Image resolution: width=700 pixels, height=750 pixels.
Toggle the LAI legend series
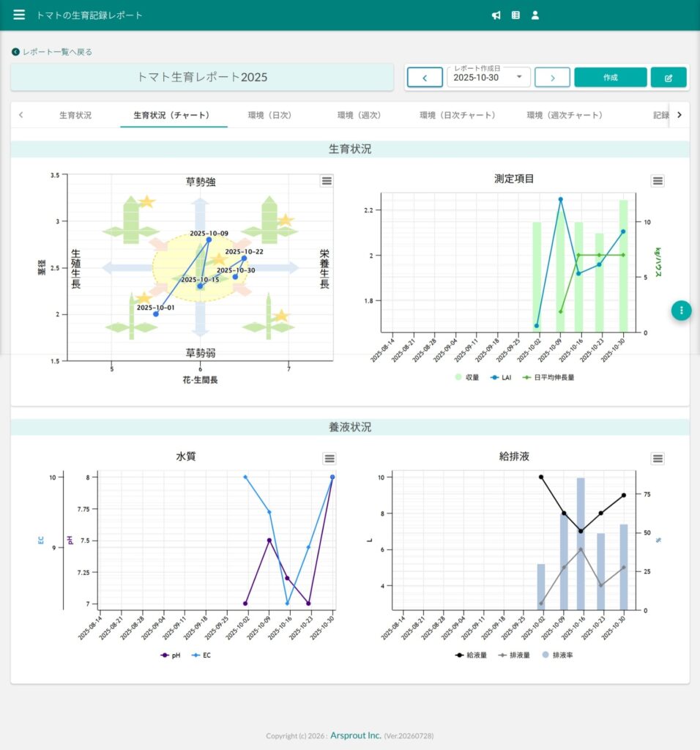point(501,377)
